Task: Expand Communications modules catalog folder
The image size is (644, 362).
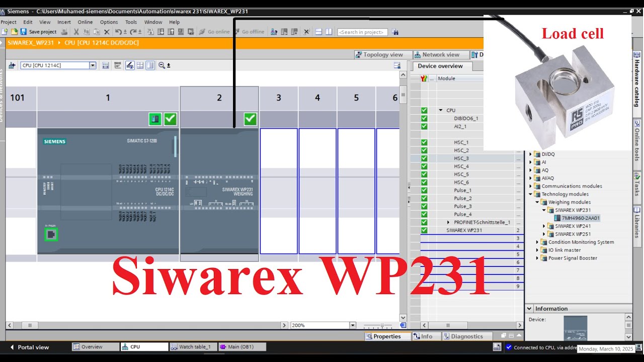Action: click(x=530, y=186)
